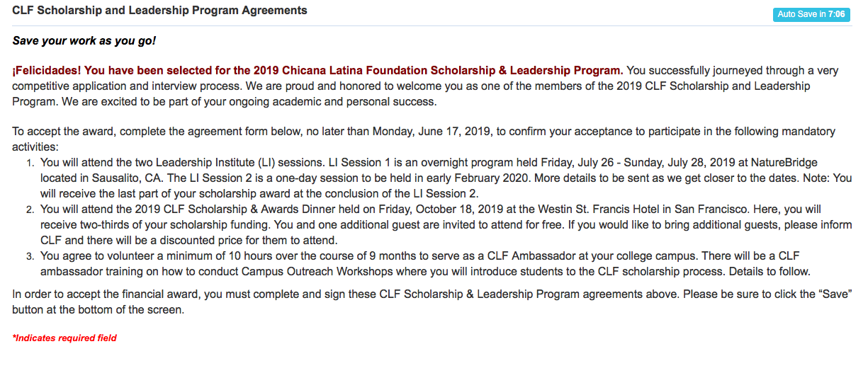Click the 'CLF Scholarship and Leadership Program Agreements' heading
The height and width of the screenshot is (373, 868).
pyautogui.click(x=160, y=11)
